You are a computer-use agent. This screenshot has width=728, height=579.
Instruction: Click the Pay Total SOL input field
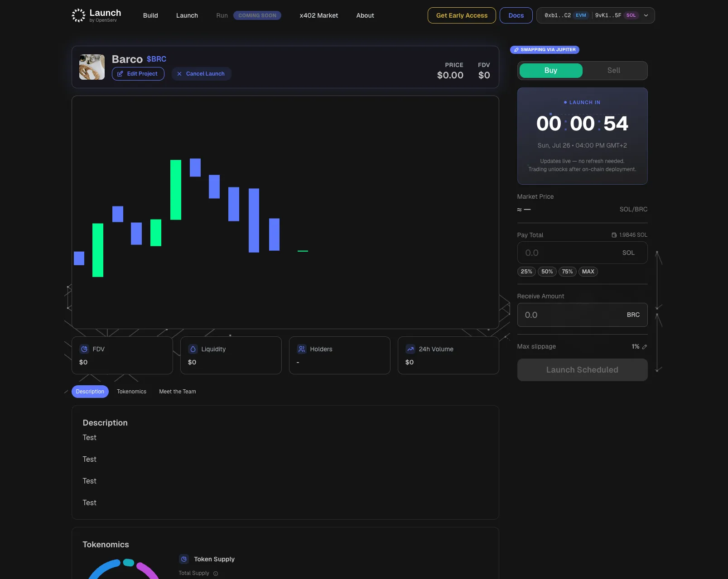(x=582, y=253)
